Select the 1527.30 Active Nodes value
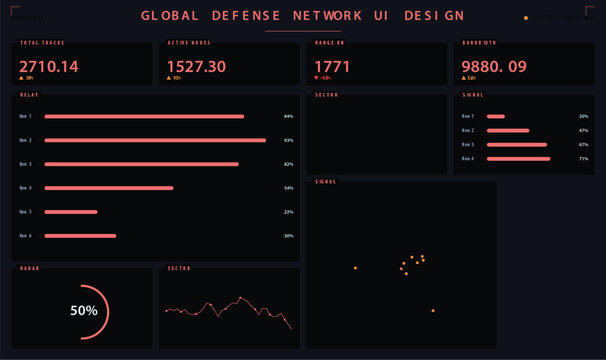Viewport: 606px width, 360px height. tap(196, 67)
